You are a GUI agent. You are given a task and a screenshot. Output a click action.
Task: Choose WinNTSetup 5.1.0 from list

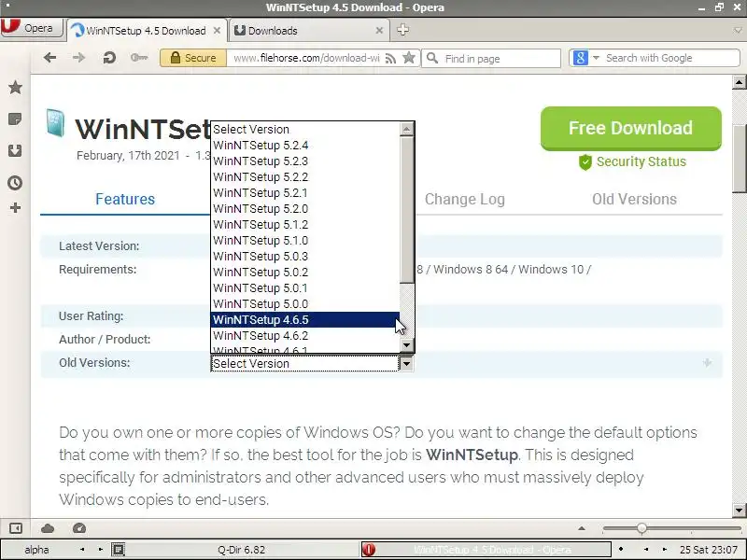click(305, 241)
